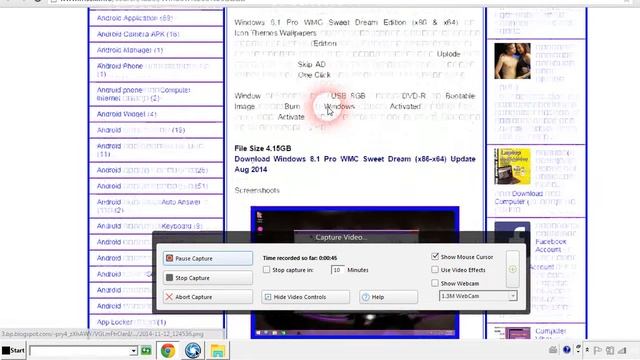Open the yellow Laptops book thumbnail

pyautogui.click(x=512, y=167)
